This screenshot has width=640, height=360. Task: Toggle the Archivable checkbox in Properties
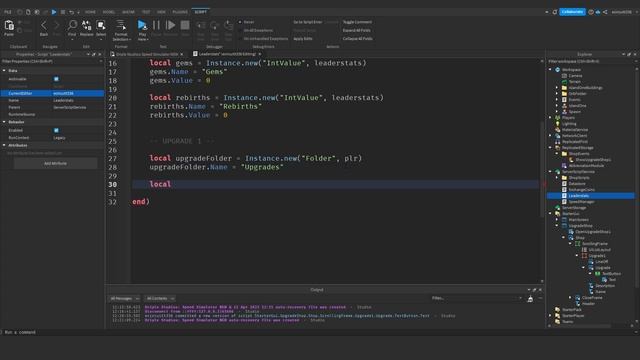(x=56, y=79)
